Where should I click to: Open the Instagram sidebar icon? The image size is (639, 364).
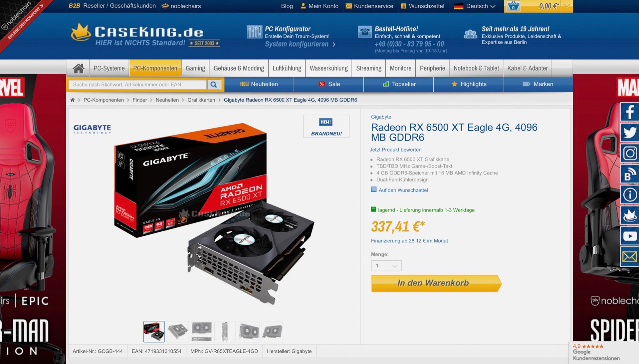click(629, 154)
